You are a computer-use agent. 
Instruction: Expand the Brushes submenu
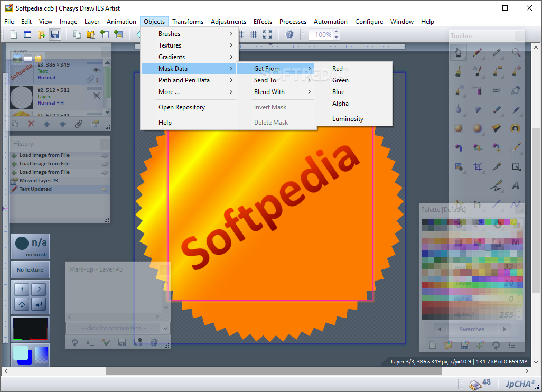tap(189, 33)
